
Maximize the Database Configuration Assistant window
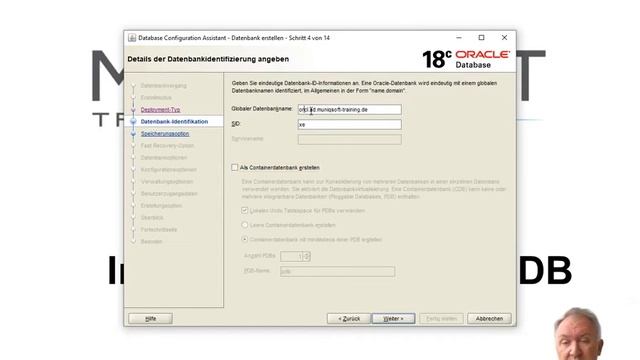482,38
